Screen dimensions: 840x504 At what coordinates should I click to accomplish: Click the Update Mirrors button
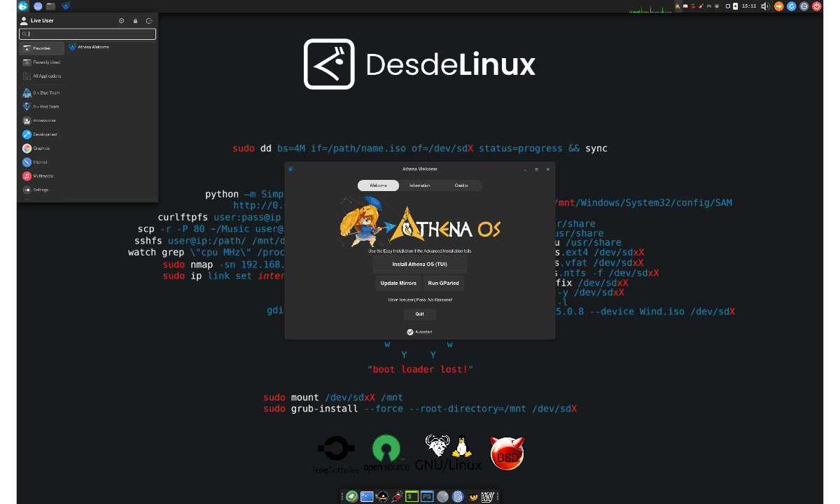pos(398,283)
